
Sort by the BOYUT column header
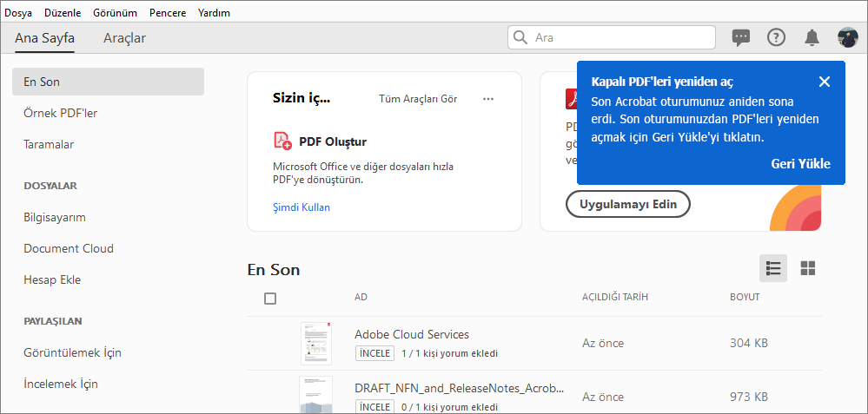[x=745, y=298]
